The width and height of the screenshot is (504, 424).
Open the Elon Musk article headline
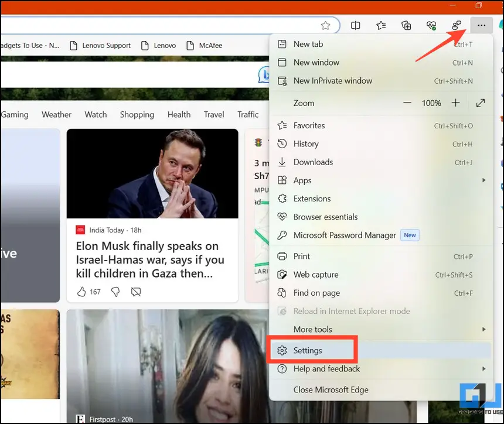click(150, 260)
